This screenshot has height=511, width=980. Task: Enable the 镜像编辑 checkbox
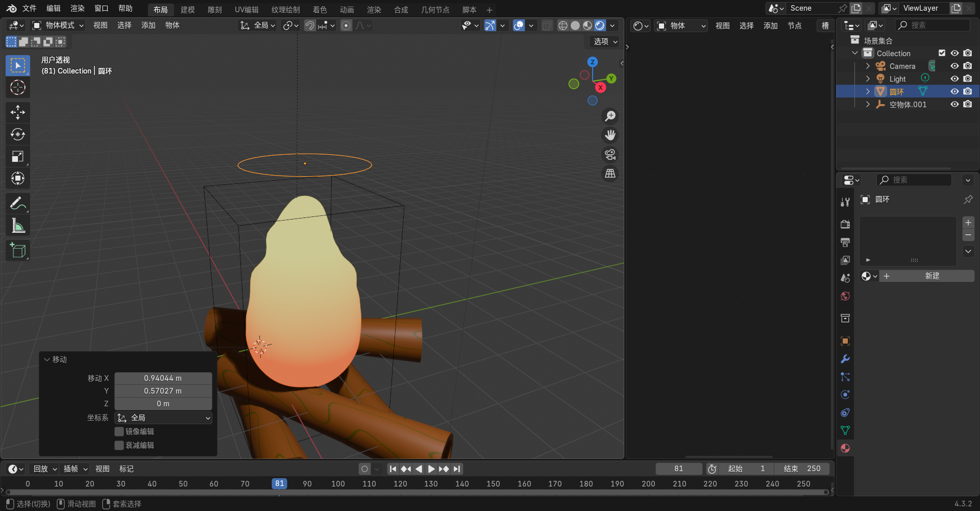[119, 431]
